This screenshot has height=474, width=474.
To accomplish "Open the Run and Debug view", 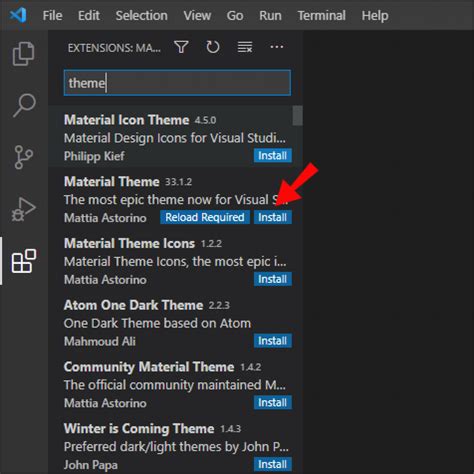I will click(24, 209).
